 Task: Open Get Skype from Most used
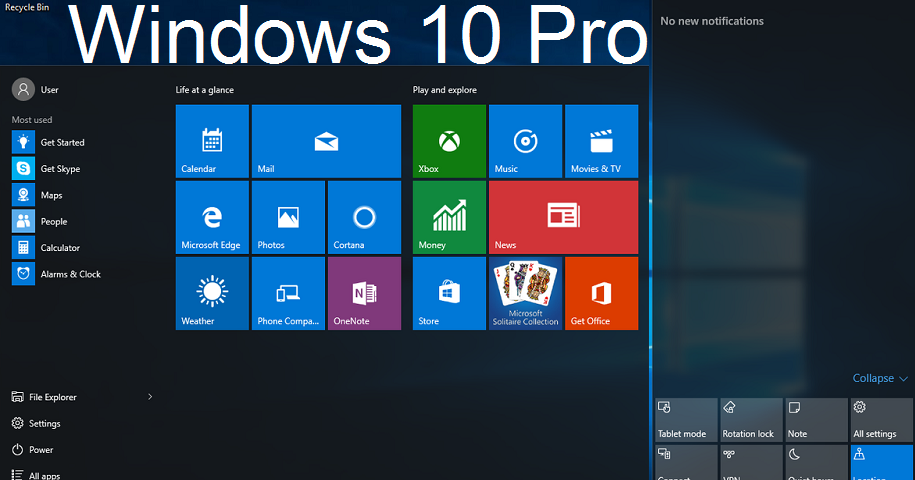point(46,169)
